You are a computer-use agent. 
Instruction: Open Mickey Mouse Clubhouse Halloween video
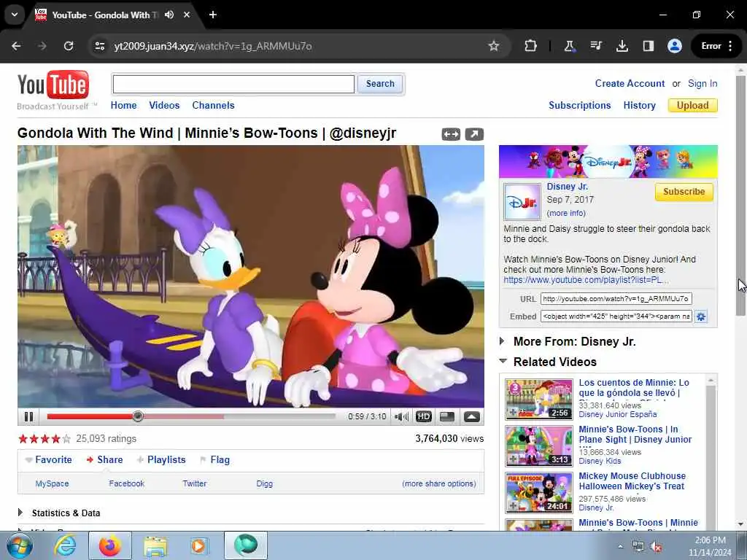tap(632, 481)
